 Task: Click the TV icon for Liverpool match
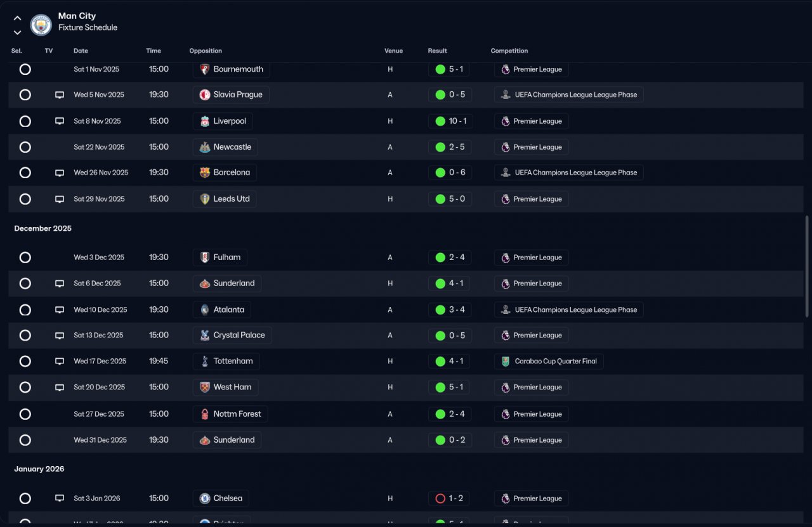point(60,121)
